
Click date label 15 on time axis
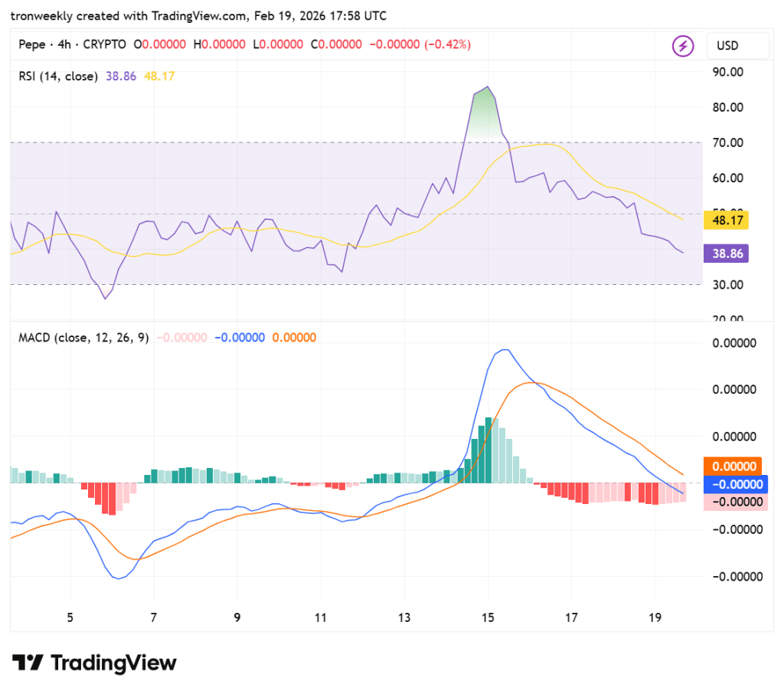[488, 618]
